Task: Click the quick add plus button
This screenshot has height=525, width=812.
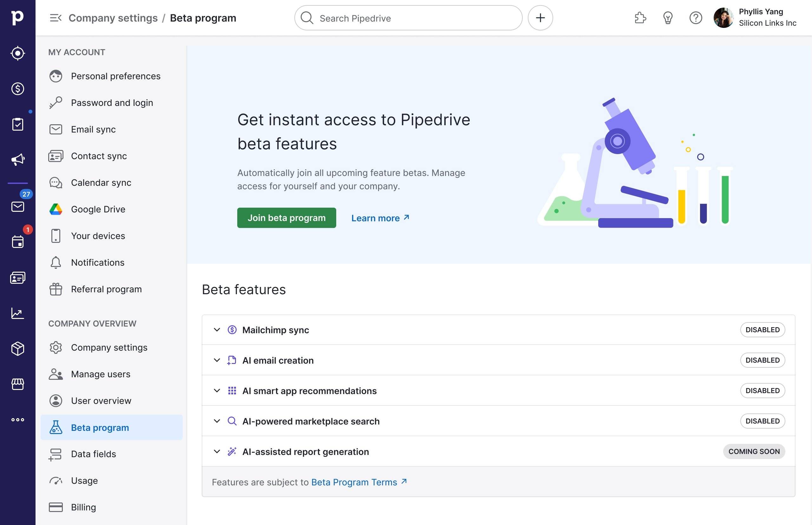Action: (x=540, y=18)
